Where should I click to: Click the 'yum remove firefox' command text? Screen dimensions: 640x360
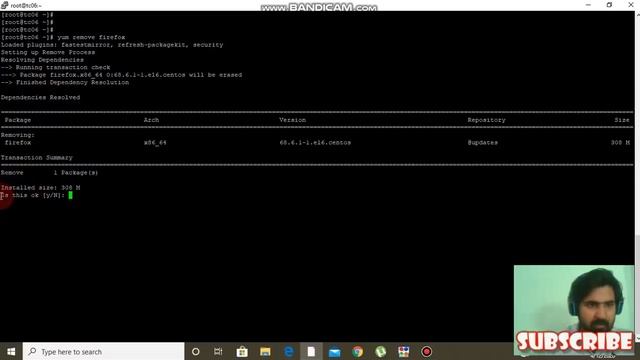(x=91, y=37)
